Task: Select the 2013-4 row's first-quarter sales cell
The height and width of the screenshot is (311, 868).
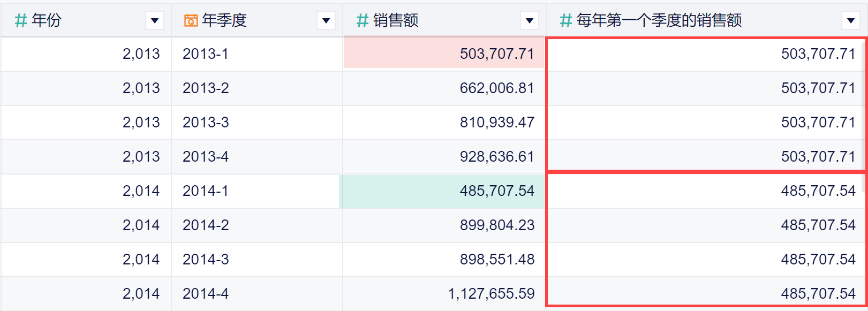Action: pos(706,156)
